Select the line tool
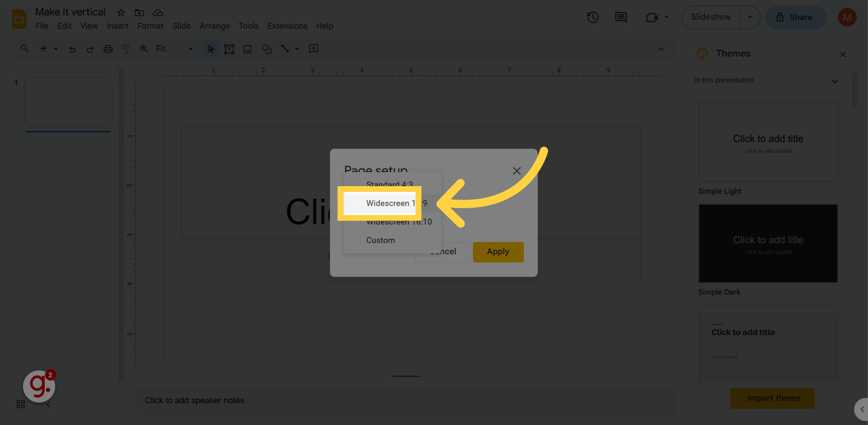Image resolution: width=868 pixels, height=425 pixels. (x=285, y=49)
